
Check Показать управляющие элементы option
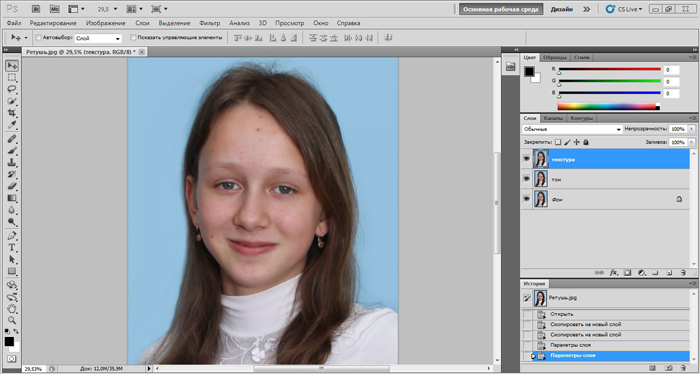pos(133,38)
